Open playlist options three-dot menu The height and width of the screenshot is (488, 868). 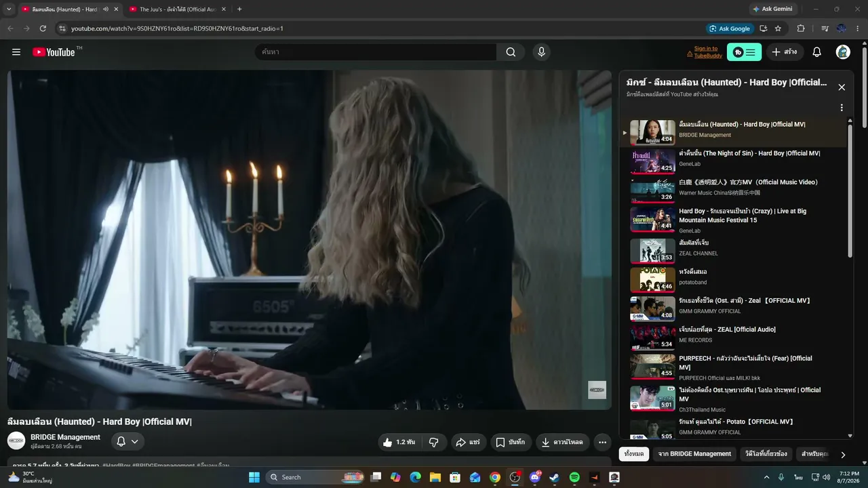(x=842, y=108)
